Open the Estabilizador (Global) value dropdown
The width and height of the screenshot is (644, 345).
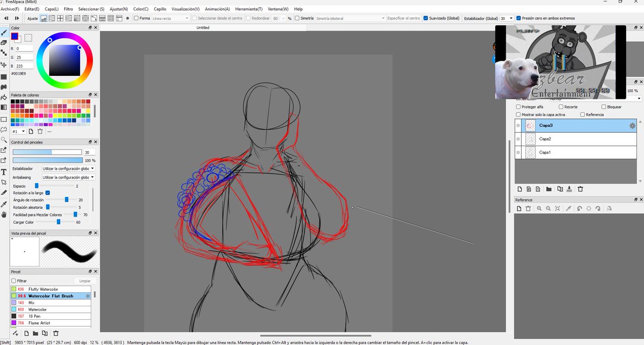click(507, 18)
